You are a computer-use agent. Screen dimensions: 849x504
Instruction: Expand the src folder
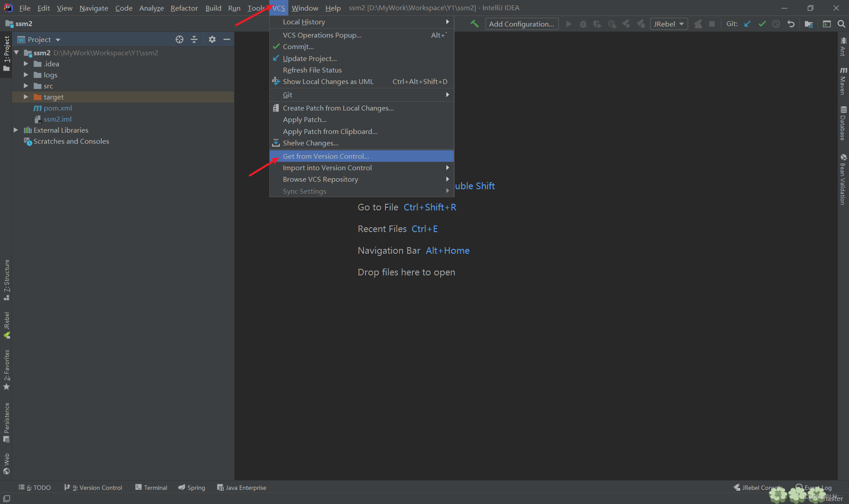click(26, 86)
